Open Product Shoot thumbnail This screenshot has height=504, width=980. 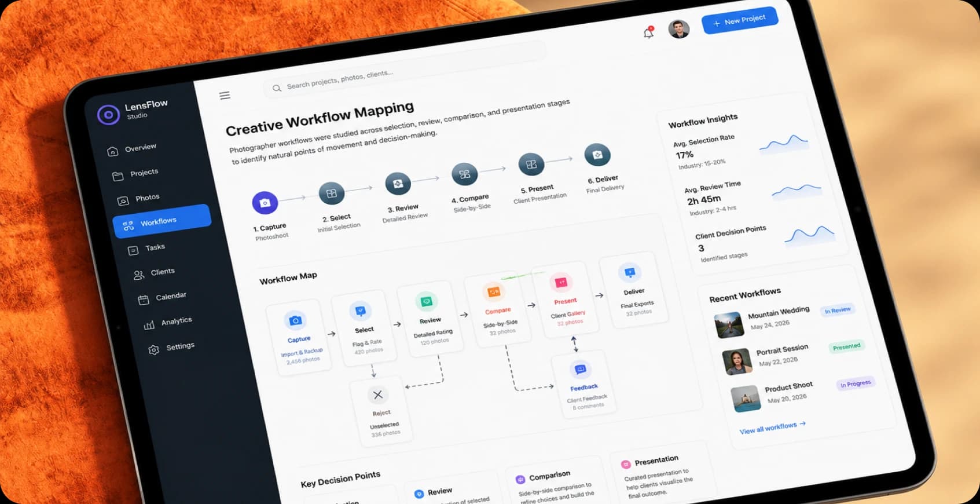746,399
